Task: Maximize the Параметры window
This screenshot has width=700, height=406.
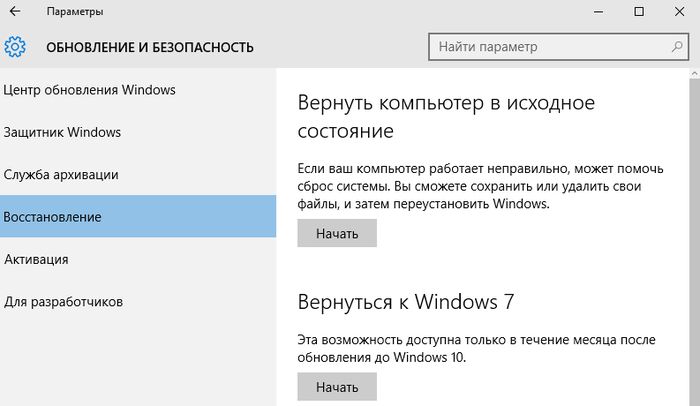Action: [639, 12]
